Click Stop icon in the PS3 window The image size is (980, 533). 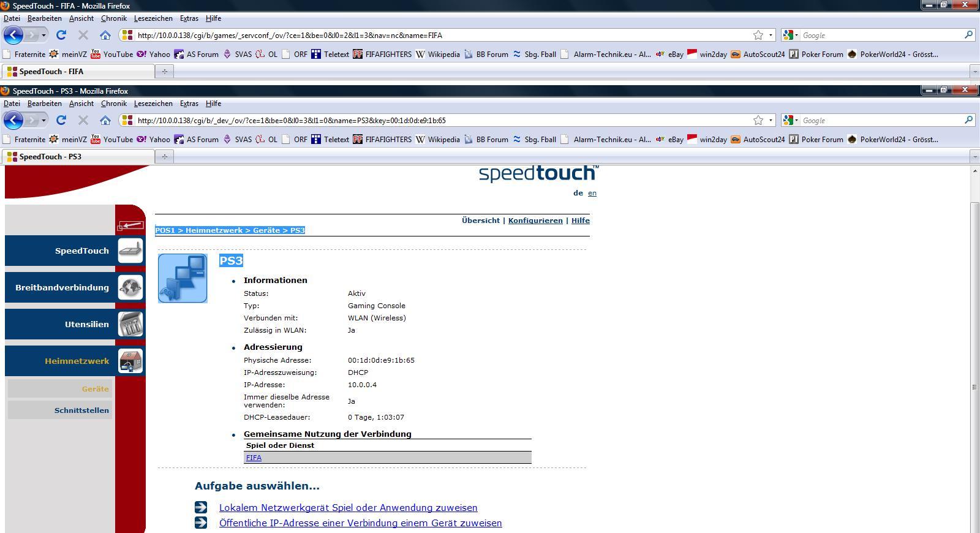pyautogui.click(x=83, y=120)
